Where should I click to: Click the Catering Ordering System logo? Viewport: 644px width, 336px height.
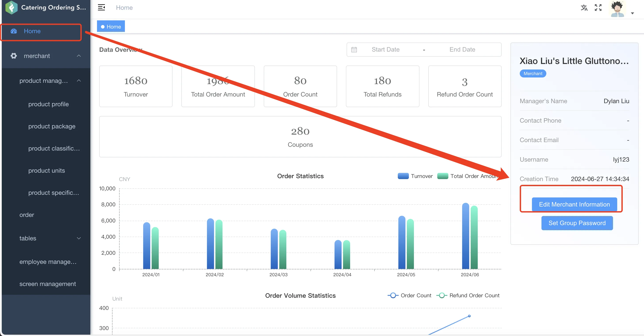point(12,8)
